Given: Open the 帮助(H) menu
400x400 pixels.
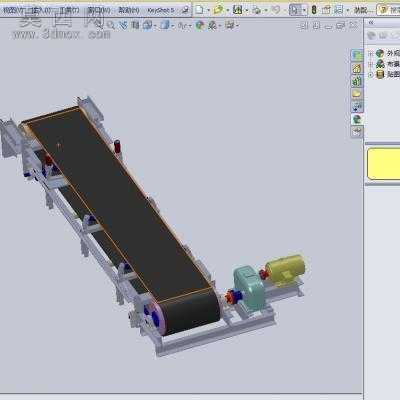Looking at the screenshot, I should [129, 10].
